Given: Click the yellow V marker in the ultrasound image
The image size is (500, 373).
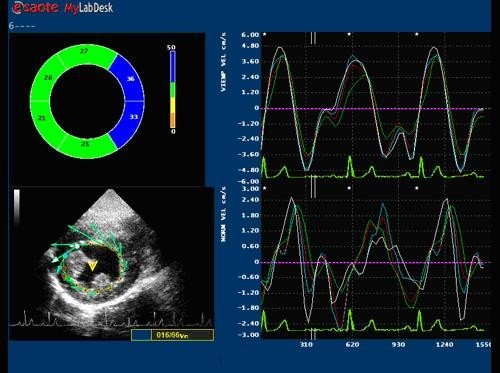Looking at the screenshot, I should pyautogui.click(x=92, y=266).
